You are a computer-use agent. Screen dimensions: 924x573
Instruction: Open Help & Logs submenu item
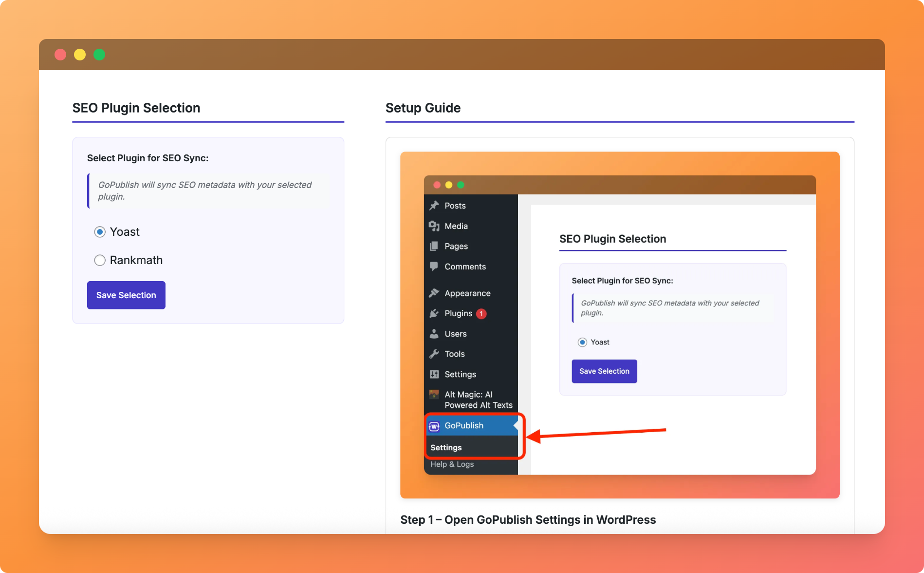452,464
